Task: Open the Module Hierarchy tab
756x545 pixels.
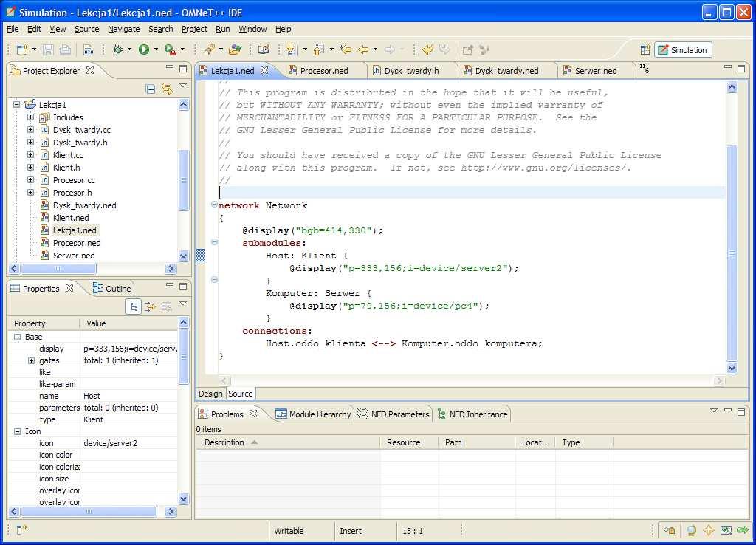Action: click(x=313, y=414)
